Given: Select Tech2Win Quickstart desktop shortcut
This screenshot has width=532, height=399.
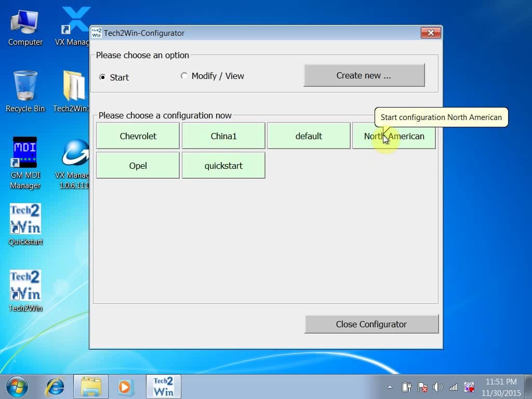Looking at the screenshot, I should click(25, 224).
